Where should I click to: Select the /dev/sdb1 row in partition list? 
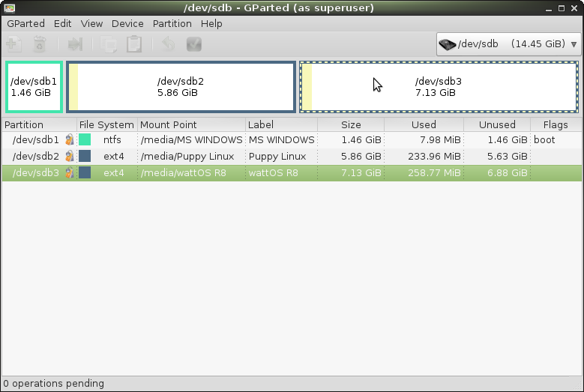click(x=292, y=140)
